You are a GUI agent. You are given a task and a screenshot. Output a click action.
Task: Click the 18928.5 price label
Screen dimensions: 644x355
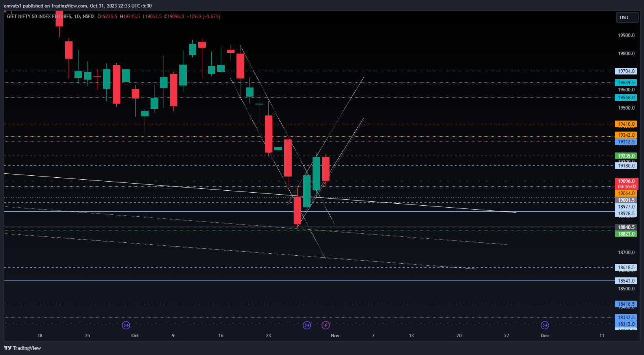(626, 214)
